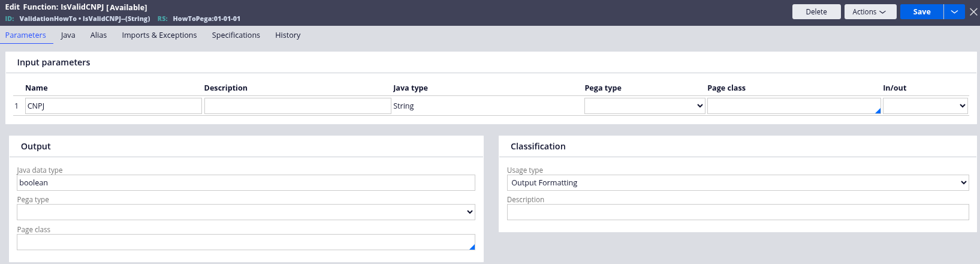The image size is (980, 264).
Task: Open the Save options split-button arrow
Action: (x=954, y=12)
